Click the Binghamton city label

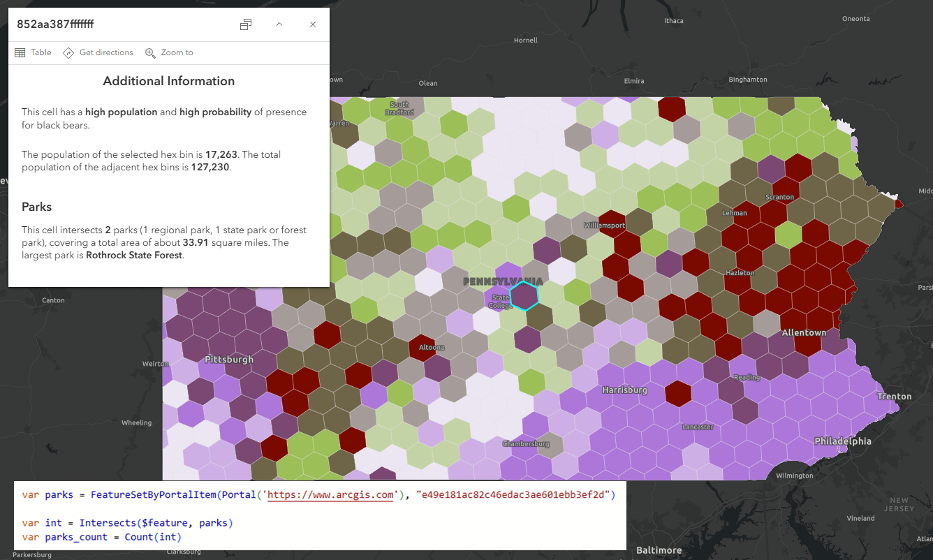coord(747,80)
